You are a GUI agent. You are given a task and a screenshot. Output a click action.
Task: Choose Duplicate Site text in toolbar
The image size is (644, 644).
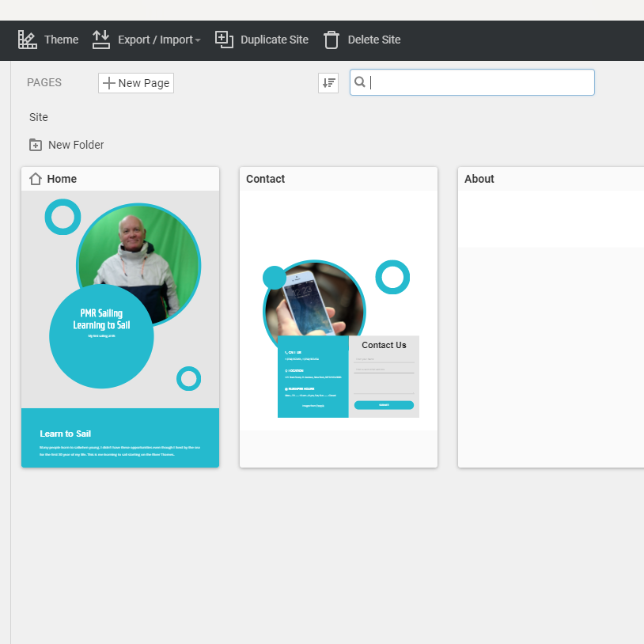tap(274, 40)
